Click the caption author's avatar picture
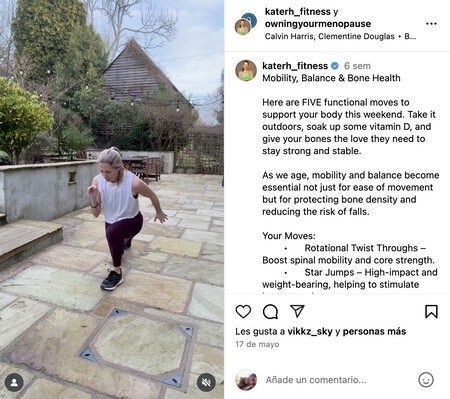The width and height of the screenshot is (450, 399). click(x=246, y=71)
